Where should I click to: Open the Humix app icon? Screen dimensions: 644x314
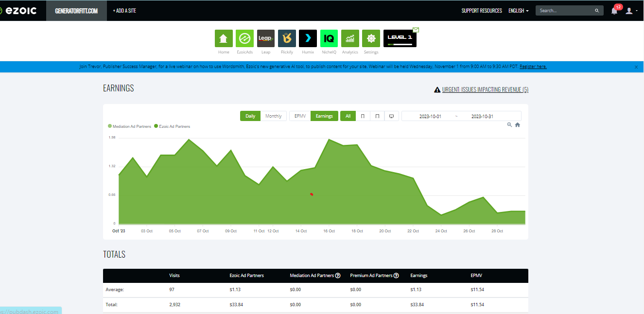(308, 38)
